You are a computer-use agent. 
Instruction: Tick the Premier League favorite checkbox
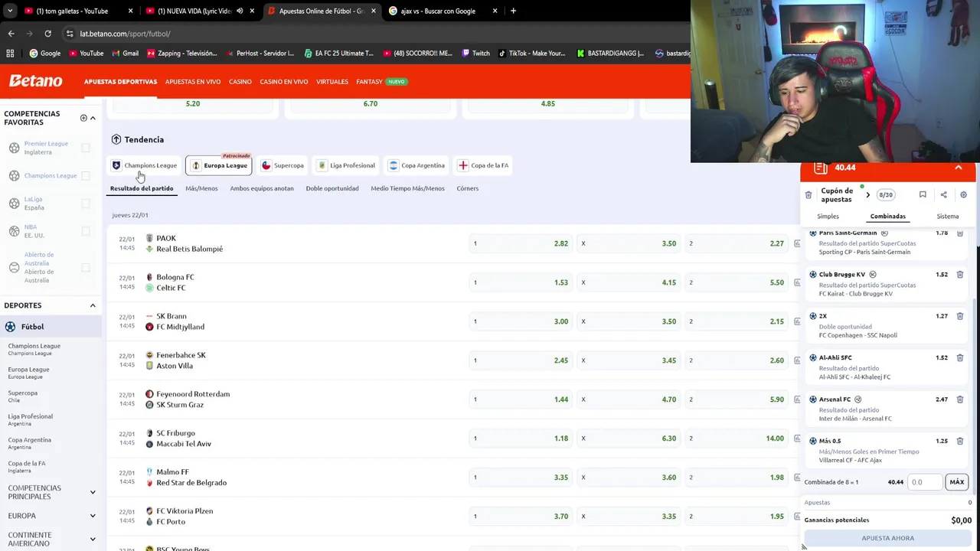[x=86, y=148]
